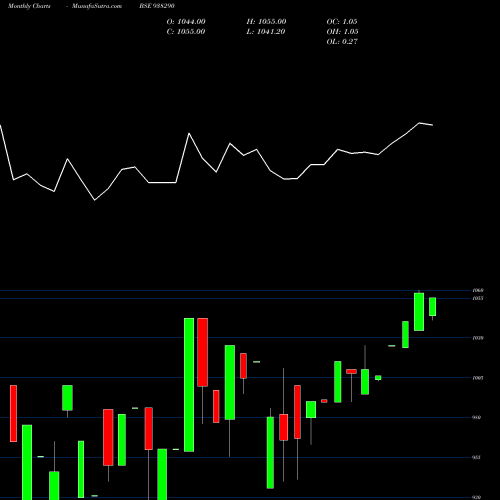Select the open value 'O: 1044.00'
This screenshot has width=500, height=500.
coord(186,22)
